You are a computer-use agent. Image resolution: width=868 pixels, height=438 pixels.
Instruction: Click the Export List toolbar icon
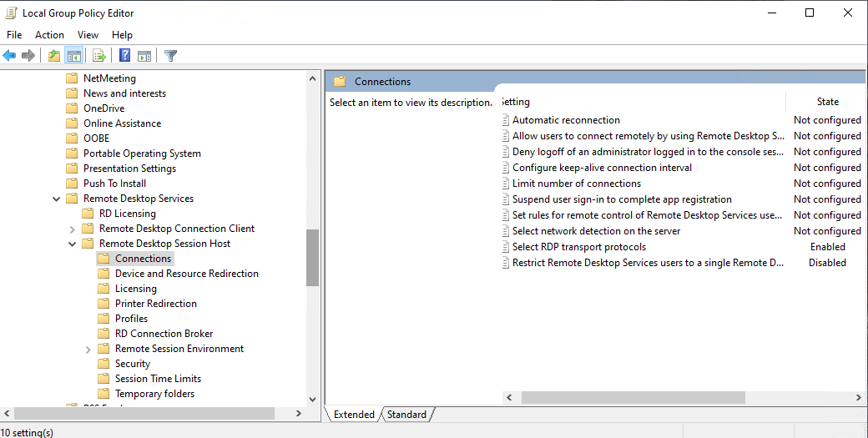point(99,56)
